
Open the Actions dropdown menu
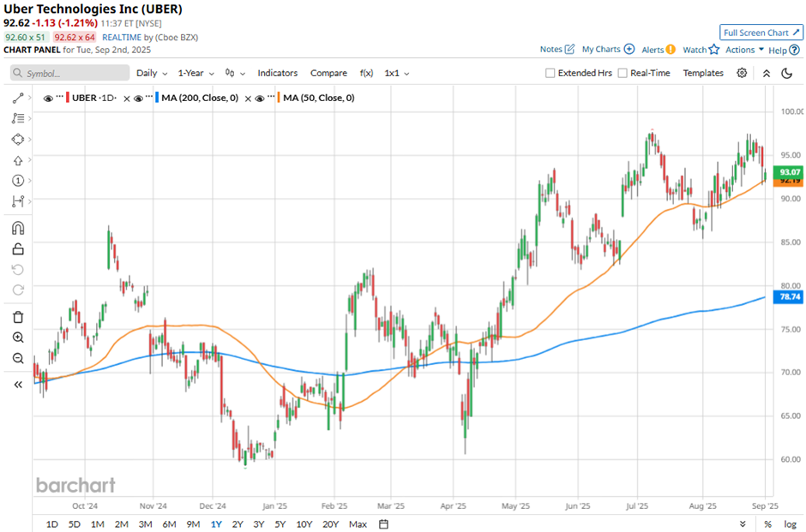[745, 50]
